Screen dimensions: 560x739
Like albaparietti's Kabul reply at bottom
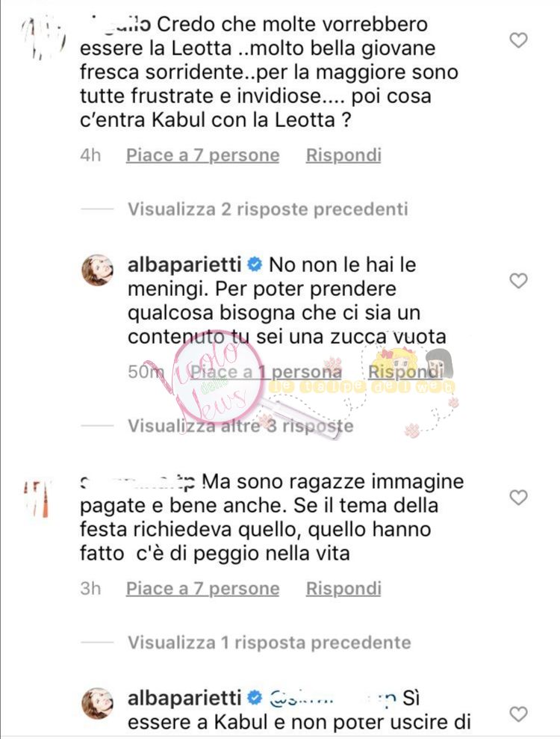click(x=518, y=714)
